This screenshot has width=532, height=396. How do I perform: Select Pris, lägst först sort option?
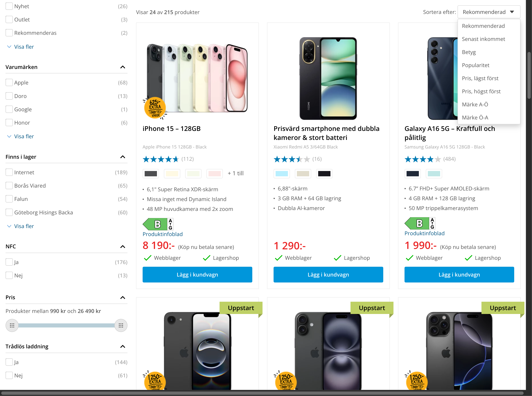click(480, 78)
